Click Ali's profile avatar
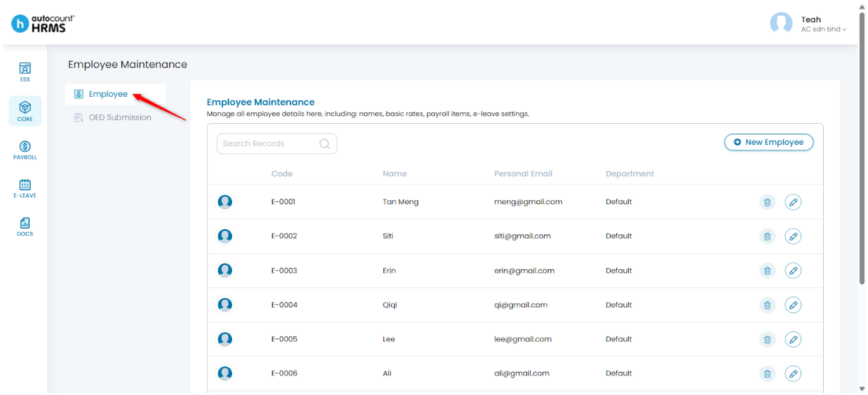This screenshot has height=395, width=868. coord(225,373)
